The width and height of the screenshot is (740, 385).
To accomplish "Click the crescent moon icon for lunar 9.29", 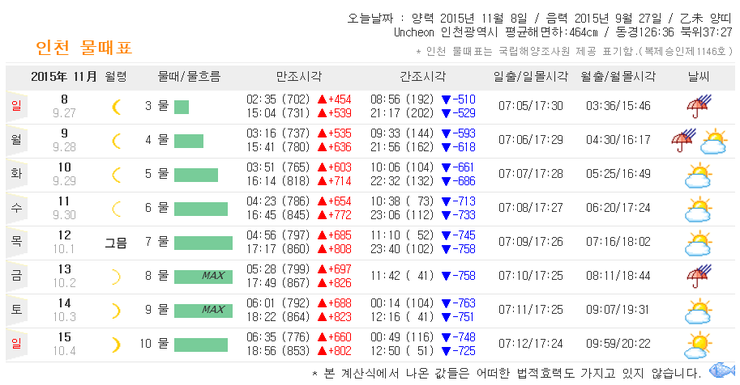I will (116, 175).
